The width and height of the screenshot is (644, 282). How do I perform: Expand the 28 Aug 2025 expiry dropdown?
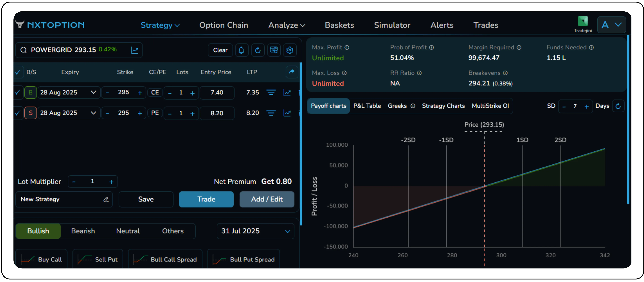click(x=93, y=92)
